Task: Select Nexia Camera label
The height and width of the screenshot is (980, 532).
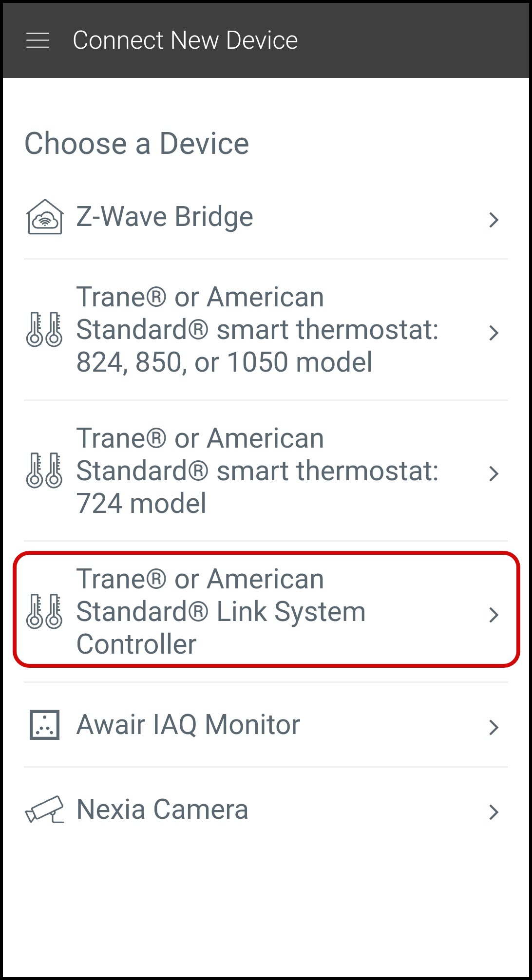Action: tap(162, 810)
